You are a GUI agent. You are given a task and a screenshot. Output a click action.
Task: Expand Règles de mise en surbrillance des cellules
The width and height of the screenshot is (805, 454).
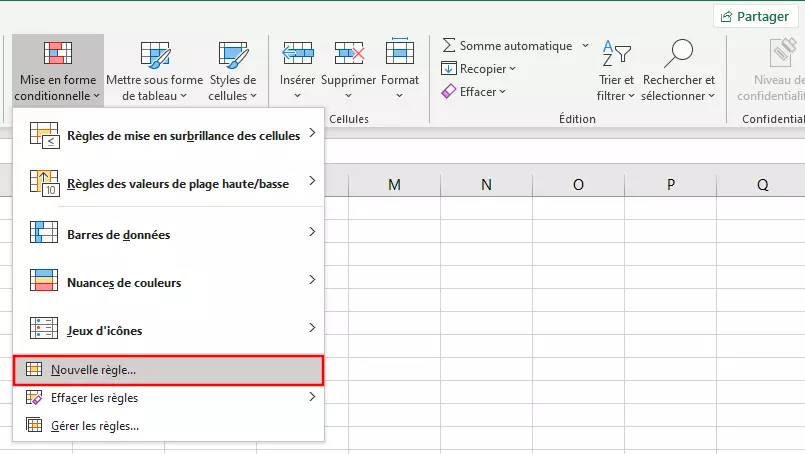[x=168, y=136]
